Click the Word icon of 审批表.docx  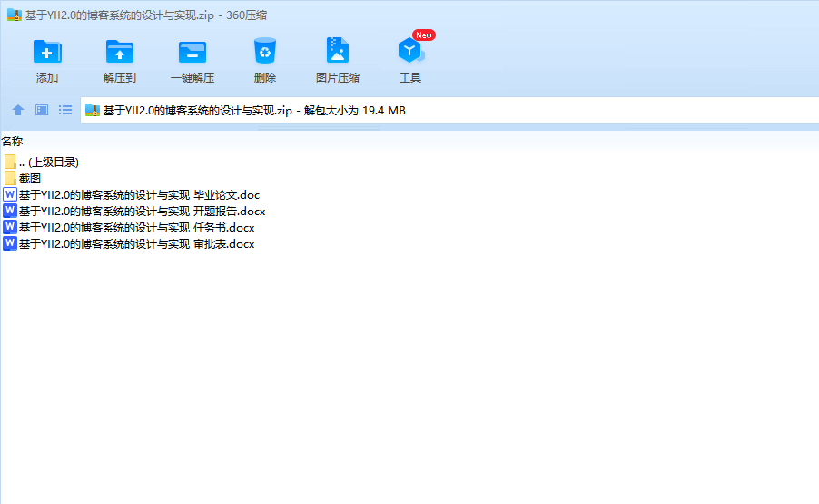tap(10, 243)
